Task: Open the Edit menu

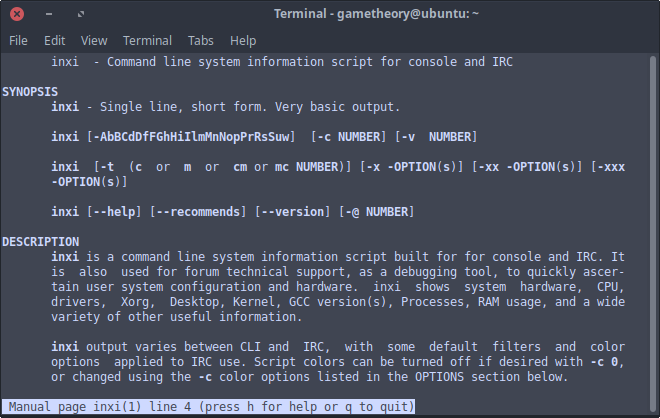Action: click(54, 41)
